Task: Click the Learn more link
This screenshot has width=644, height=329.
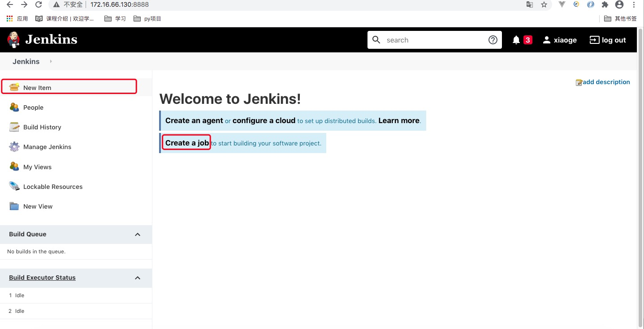Action: click(x=399, y=120)
